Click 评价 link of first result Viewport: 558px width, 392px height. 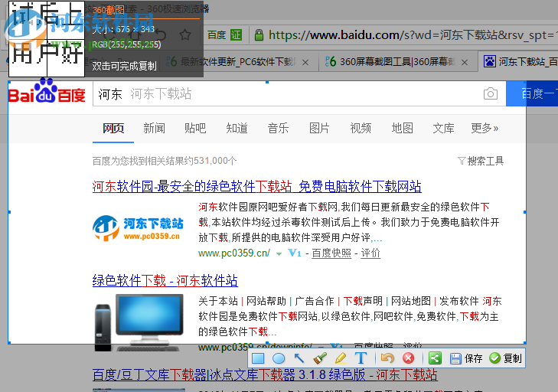pyautogui.click(x=370, y=253)
